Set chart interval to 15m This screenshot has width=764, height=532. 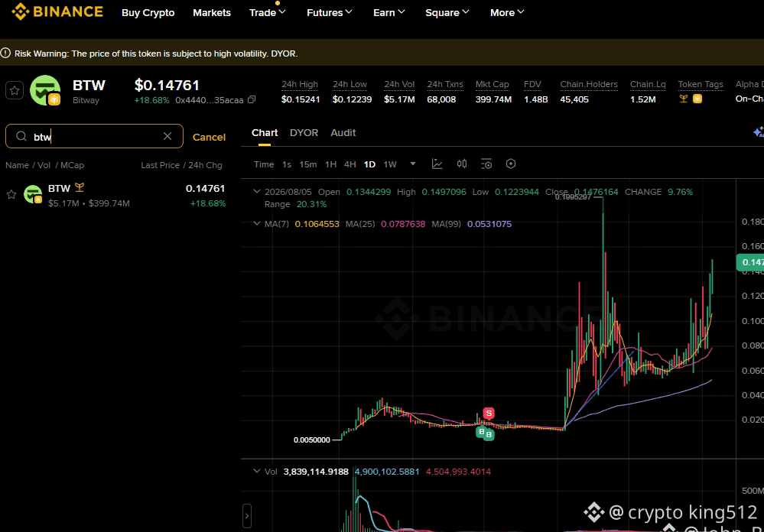click(308, 164)
